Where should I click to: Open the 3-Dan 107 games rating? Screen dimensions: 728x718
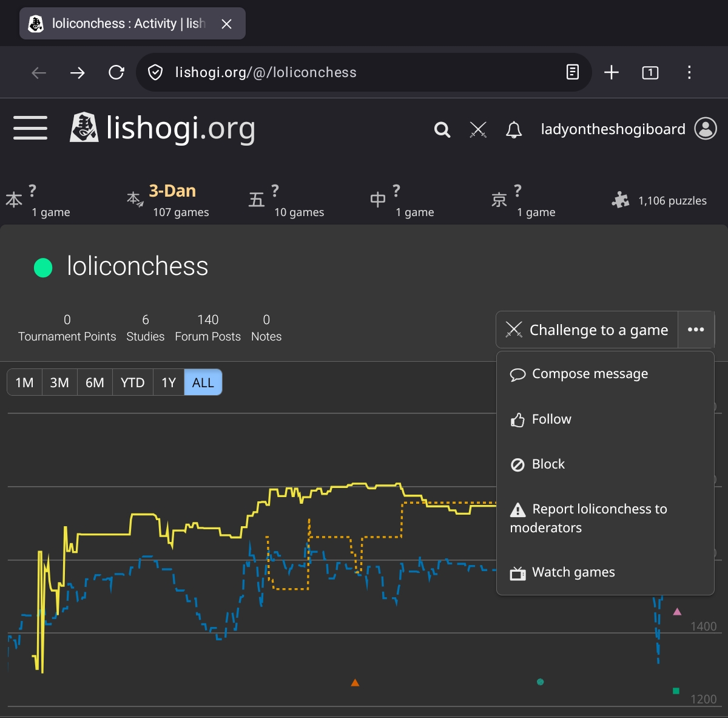(167, 200)
